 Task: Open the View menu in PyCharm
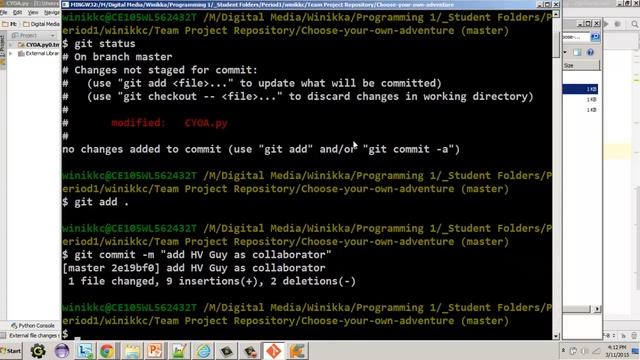tap(33, 13)
